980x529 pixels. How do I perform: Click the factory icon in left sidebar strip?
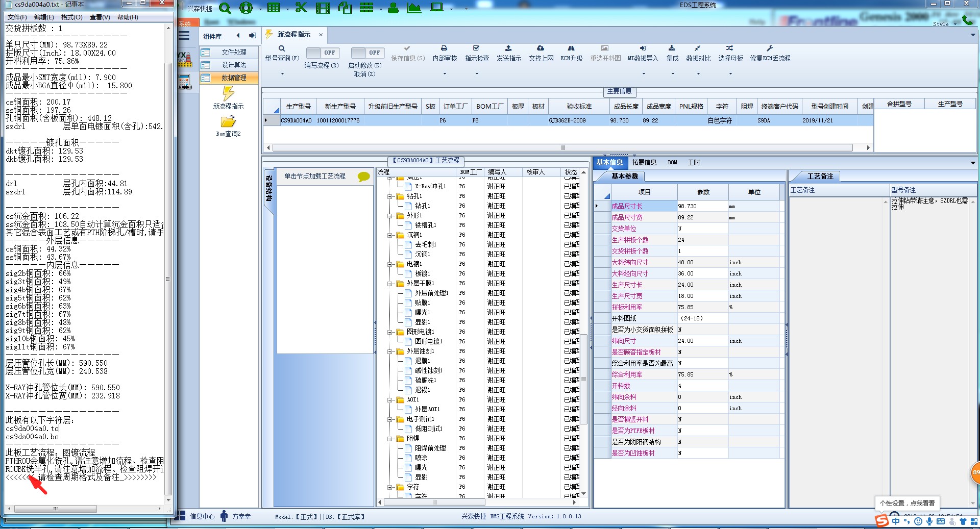click(x=185, y=59)
